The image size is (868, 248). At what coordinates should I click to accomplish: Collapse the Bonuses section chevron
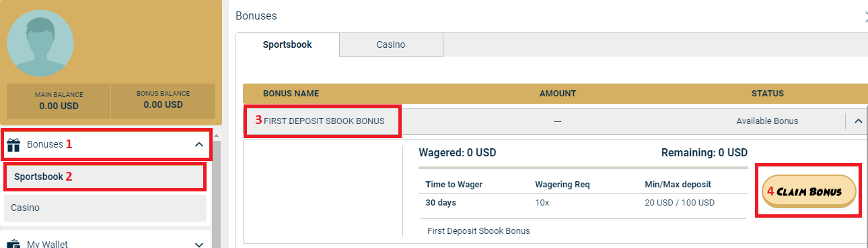(198, 144)
